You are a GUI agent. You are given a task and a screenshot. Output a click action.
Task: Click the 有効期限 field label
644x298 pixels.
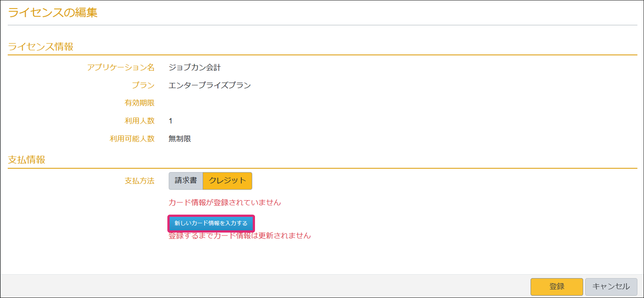click(x=139, y=103)
